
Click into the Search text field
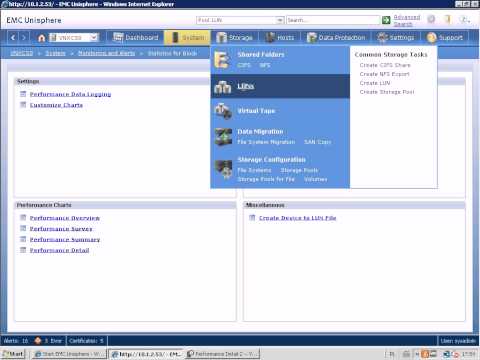(333, 20)
